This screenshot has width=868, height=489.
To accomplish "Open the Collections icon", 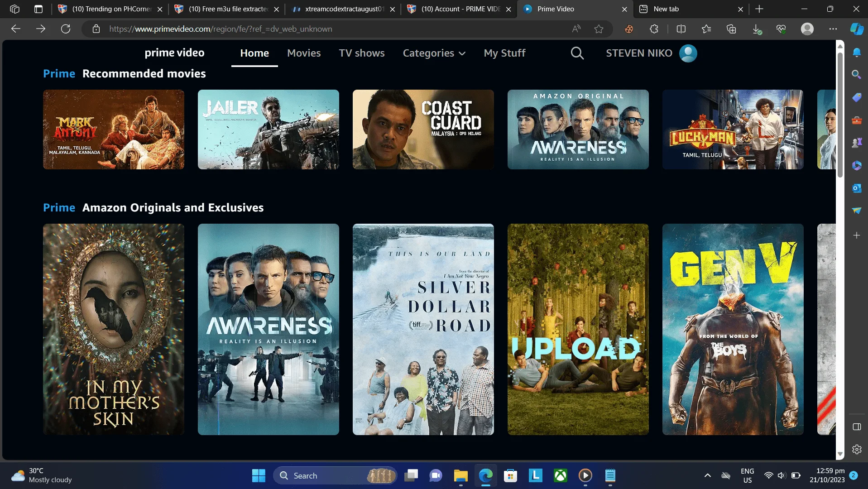I will (x=731, y=29).
